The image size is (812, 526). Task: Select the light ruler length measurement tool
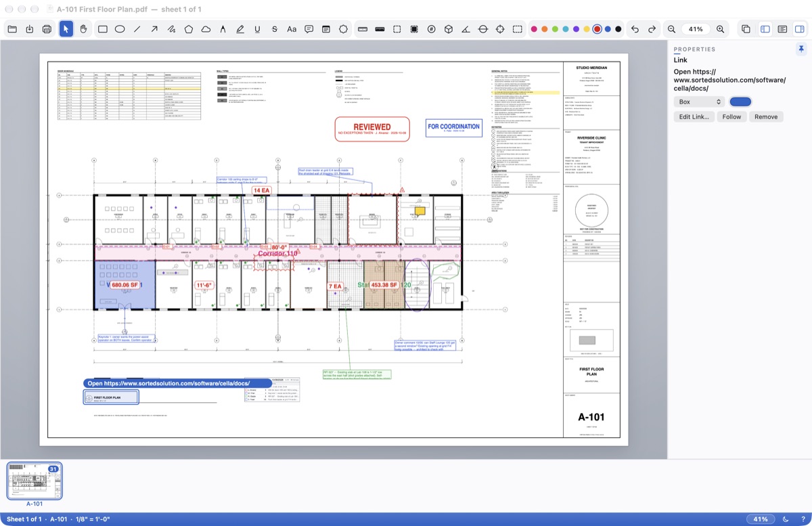coord(363,29)
